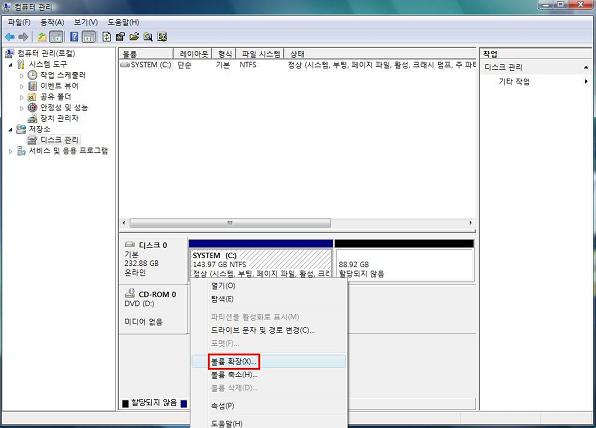Expand the 작업 스케줄러 tree node
Screen dimensions: 596x428
(22, 75)
